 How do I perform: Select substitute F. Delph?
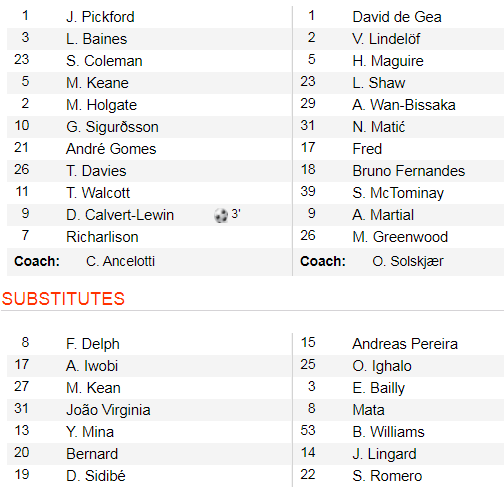[x=93, y=344]
